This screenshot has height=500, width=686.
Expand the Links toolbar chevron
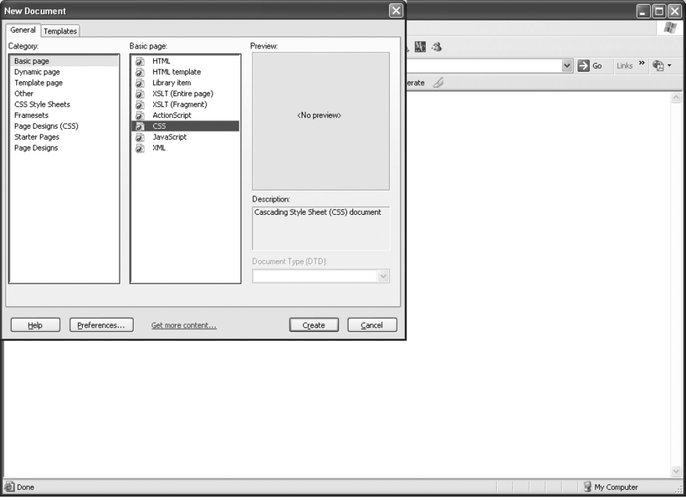(x=642, y=63)
